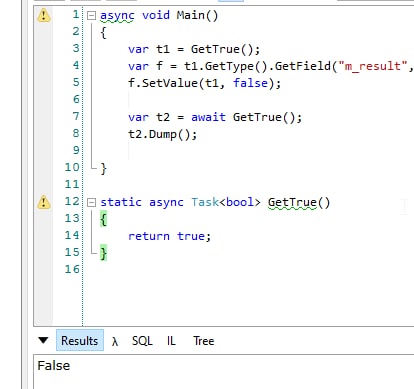The width and height of the screenshot is (414, 389).
Task: Open the Tree tab
Action: click(204, 341)
